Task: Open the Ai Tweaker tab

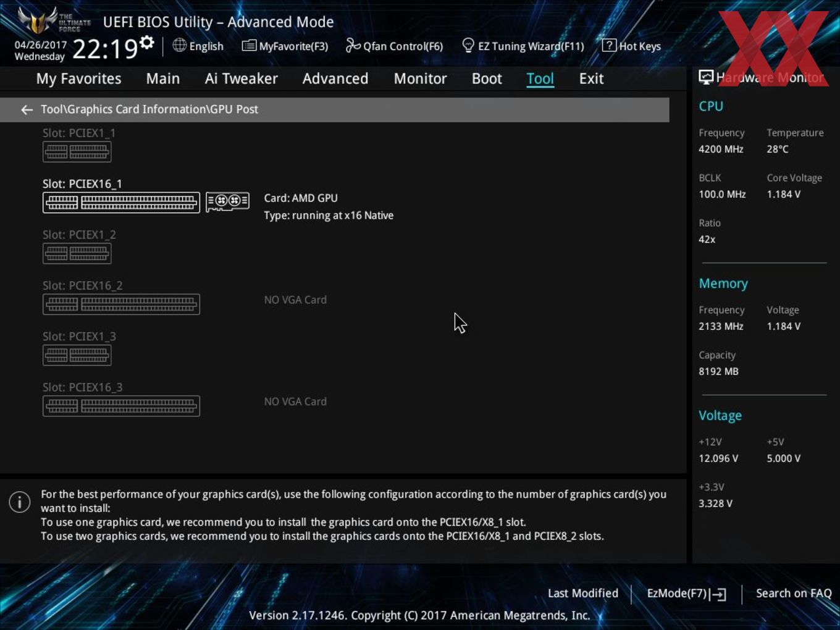Action: tap(241, 79)
